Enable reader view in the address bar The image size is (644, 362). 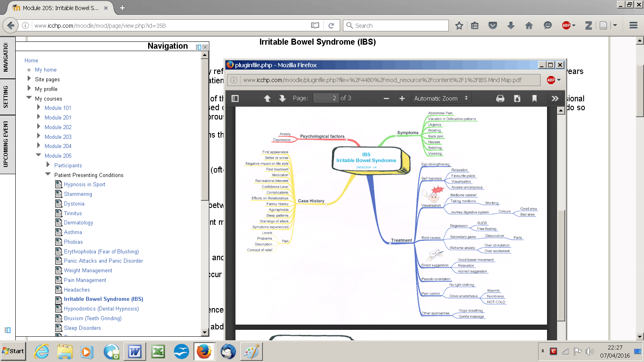314,25
